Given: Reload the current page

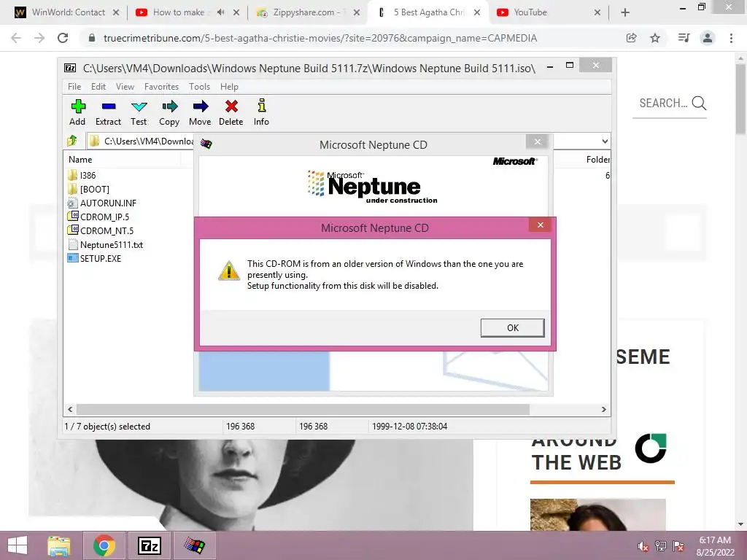Looking at the screenshot, I should (63, 38).
